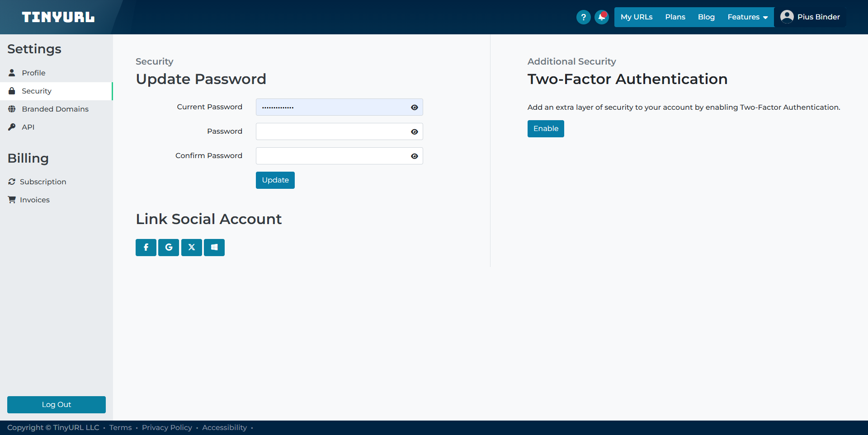Click the Facebook social link icon

tap(146, 248)
